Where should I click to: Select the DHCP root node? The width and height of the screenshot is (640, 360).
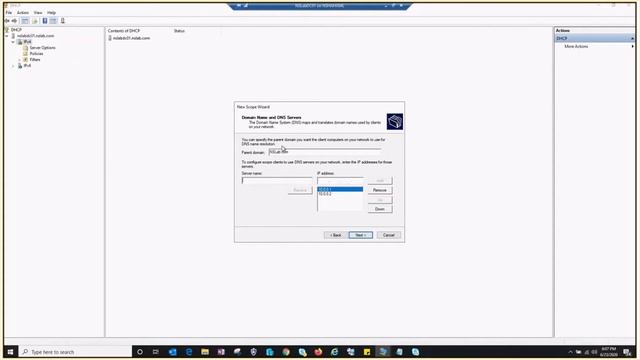pos(16,30)
